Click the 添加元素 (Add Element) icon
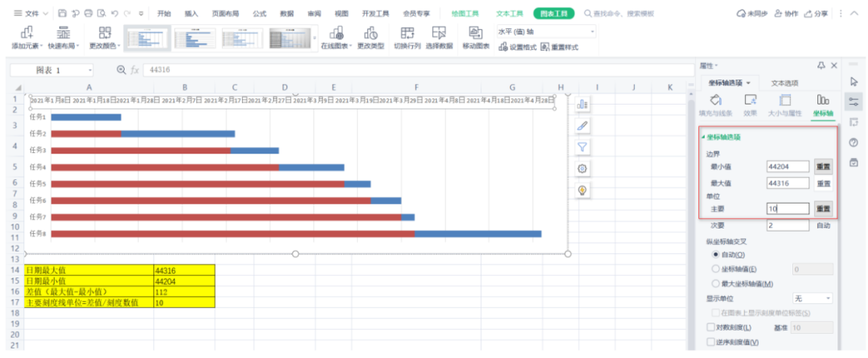The image size is (868, 358). [27, 32]
